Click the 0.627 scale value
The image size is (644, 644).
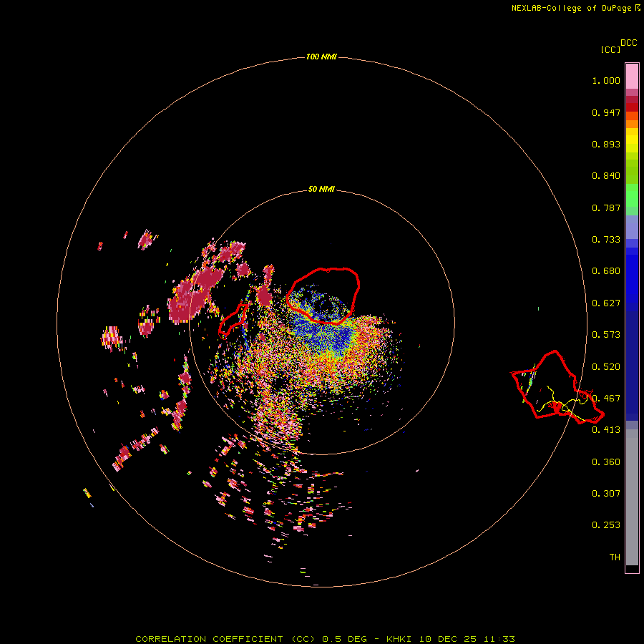[x=606, y=303]
